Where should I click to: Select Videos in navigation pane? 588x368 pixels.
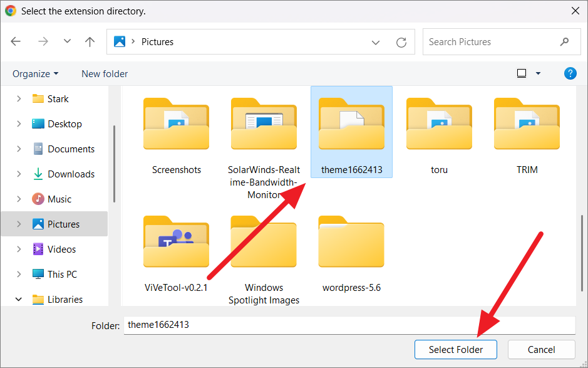[x=54, y=250]
